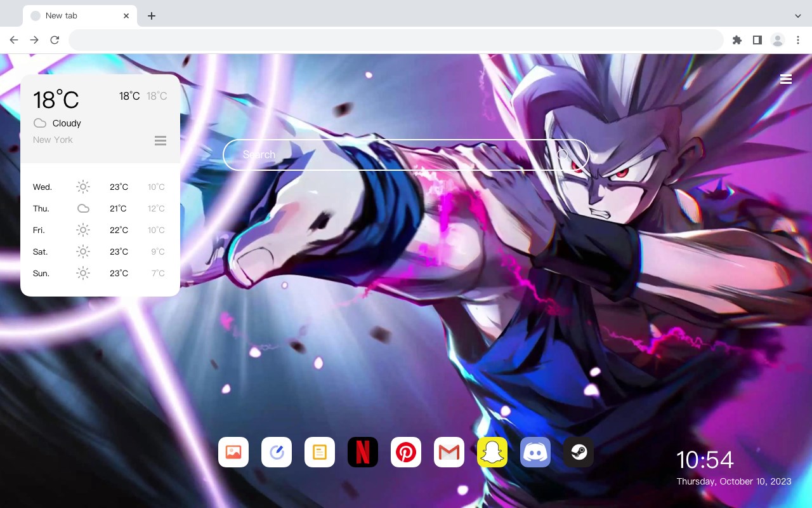
Task: Open the Pinterest shortcut icon
Action: coord(406,452)
